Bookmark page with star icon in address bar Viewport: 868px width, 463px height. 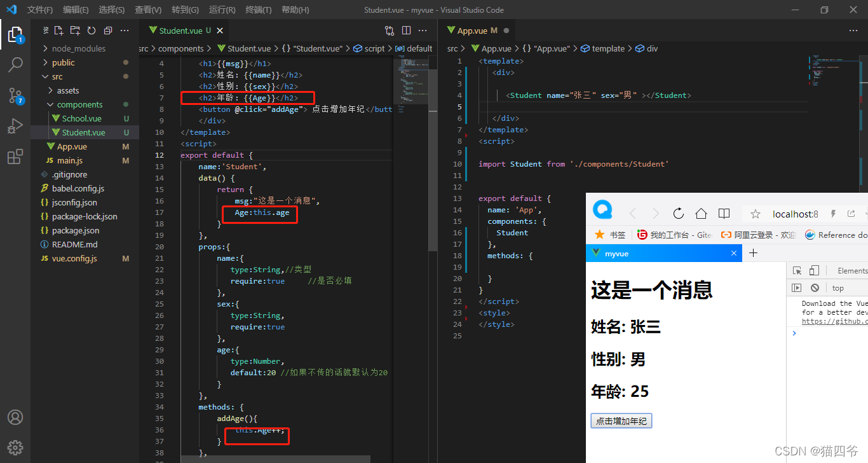[x=756, y=214]
